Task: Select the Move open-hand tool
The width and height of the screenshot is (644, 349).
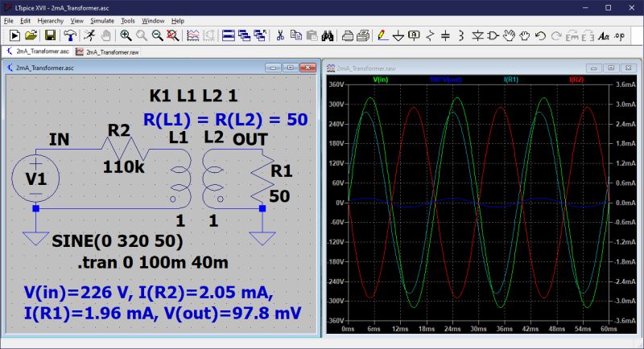Action: tap(509, 35)
